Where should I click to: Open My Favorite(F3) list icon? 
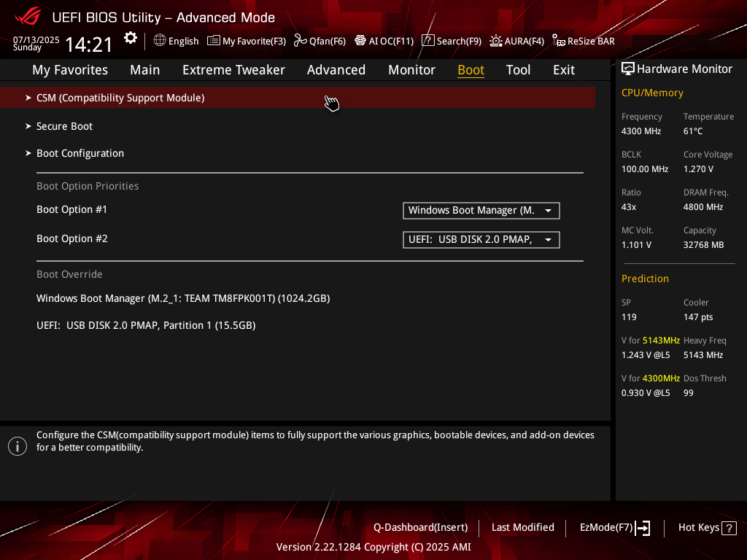pos(214,41)
